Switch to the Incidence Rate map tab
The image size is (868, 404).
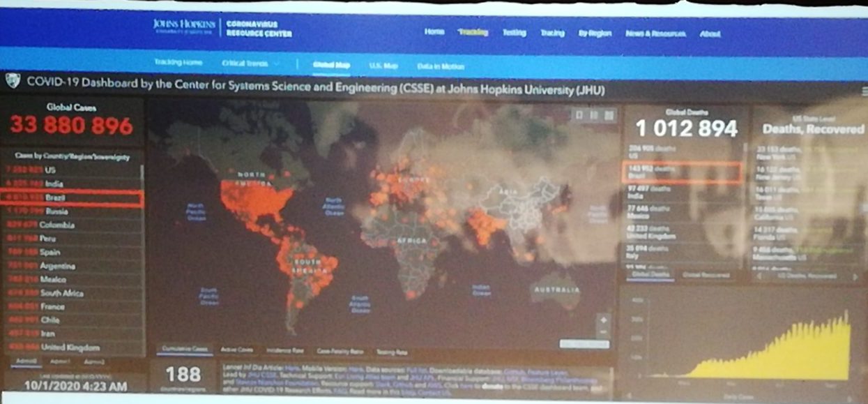click(286, 351)
